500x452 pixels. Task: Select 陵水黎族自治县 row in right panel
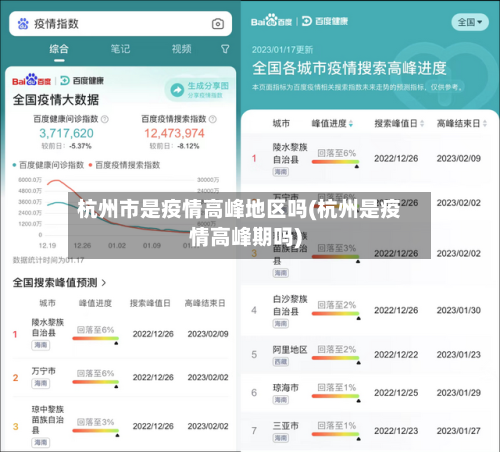pyautogui.click(x=369, y=159)
